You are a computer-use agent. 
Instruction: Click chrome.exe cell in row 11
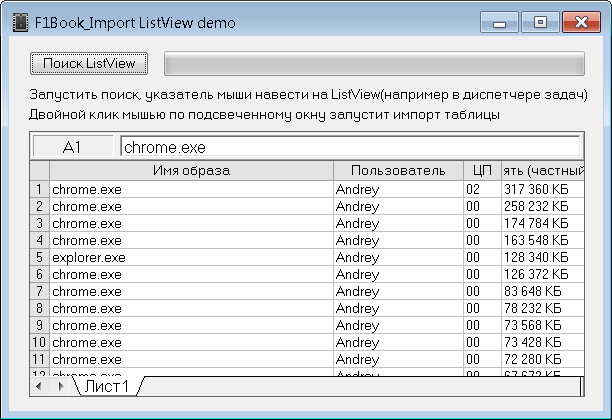coord(191,359)
